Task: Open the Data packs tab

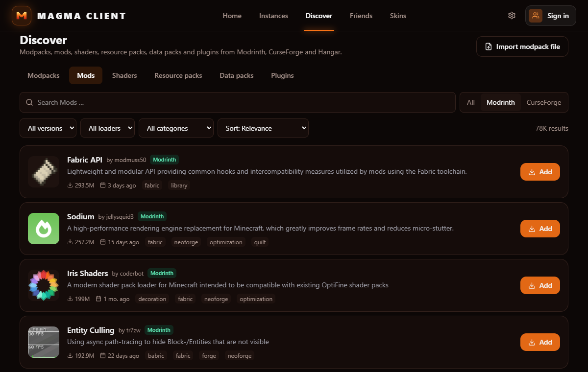Action: 237,75
